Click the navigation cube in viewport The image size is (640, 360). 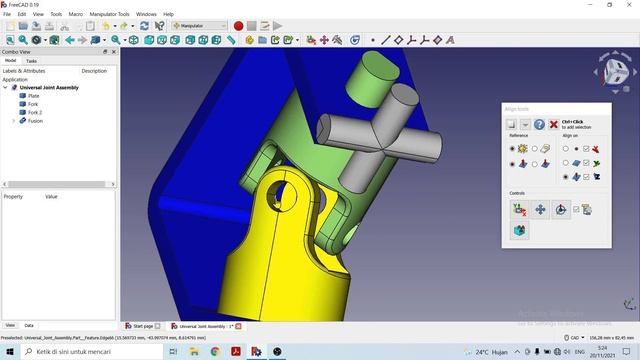616,73
